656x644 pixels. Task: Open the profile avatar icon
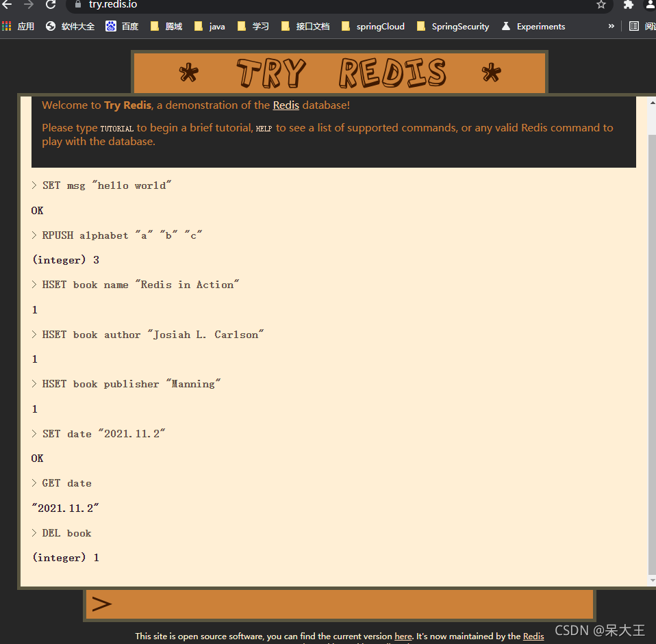[651, 5]
